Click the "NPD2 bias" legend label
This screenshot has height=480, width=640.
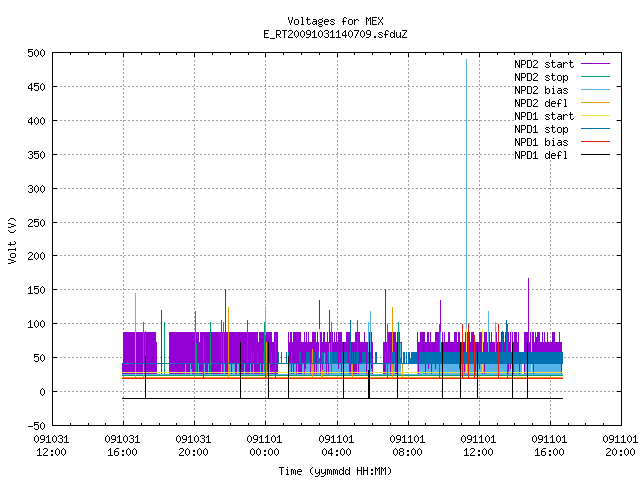click(541, 90)
